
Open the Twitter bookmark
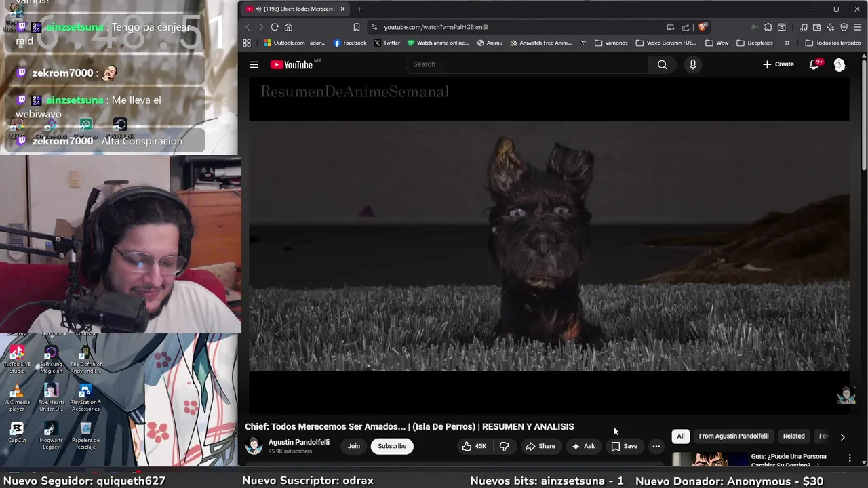coord(387,43)
